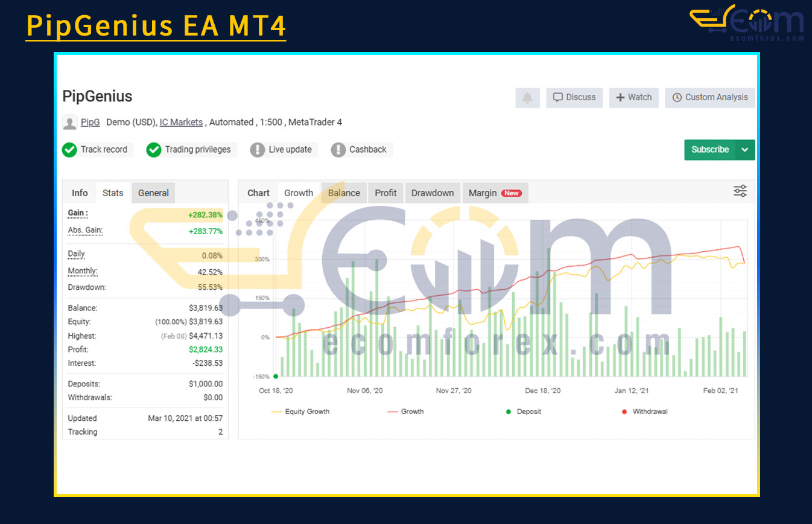The width and height of the screenshot is (812, 524).
Task: Click the Abs. Gain label
Action: (85, 231)
